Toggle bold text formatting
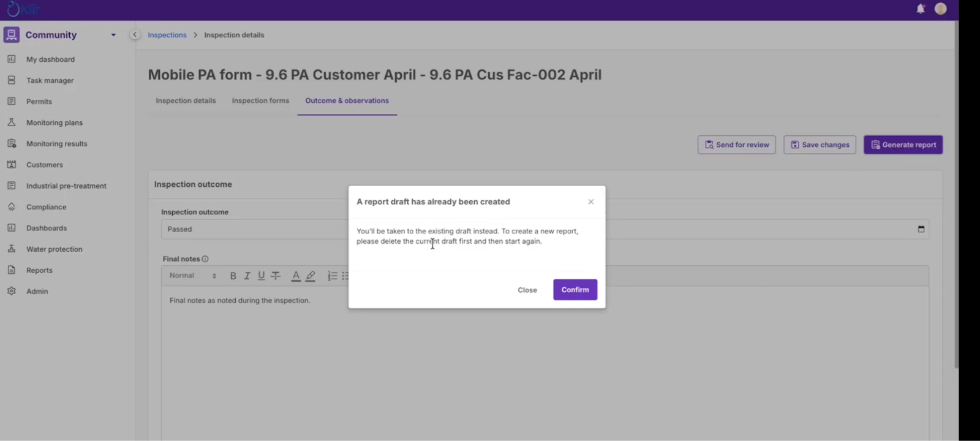980x441 pixels. click(233, 276)
